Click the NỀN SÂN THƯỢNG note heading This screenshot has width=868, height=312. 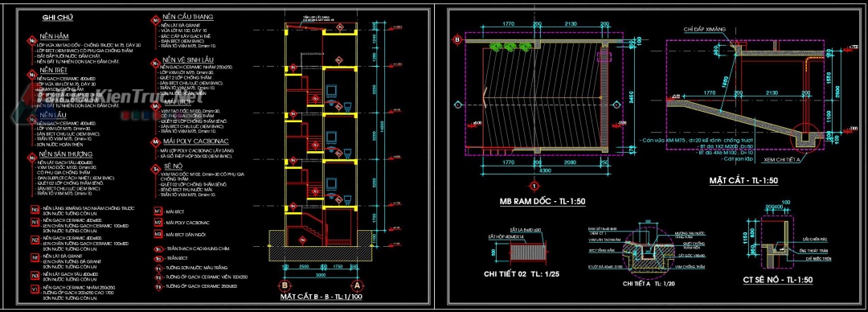point(65,154)
